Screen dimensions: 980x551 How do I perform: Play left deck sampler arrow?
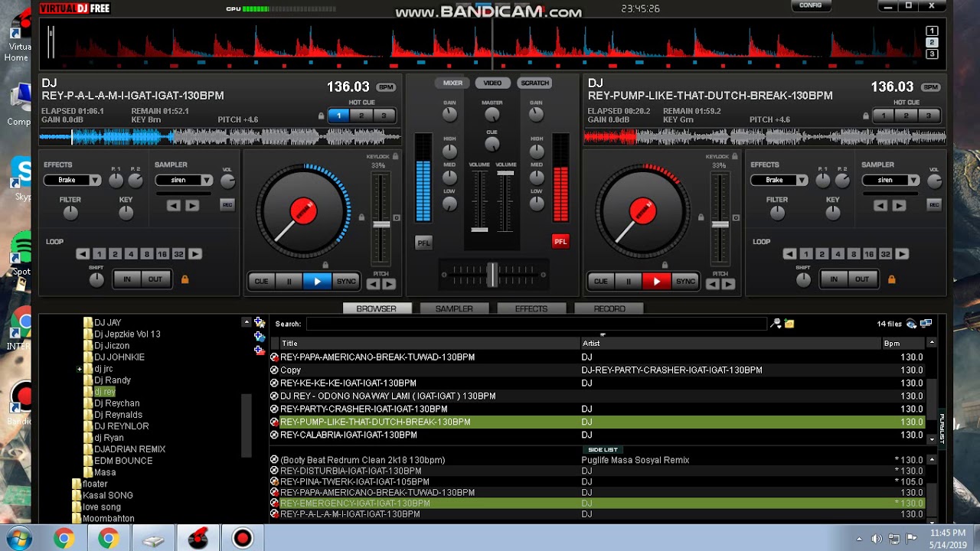[x=192, y=205]
